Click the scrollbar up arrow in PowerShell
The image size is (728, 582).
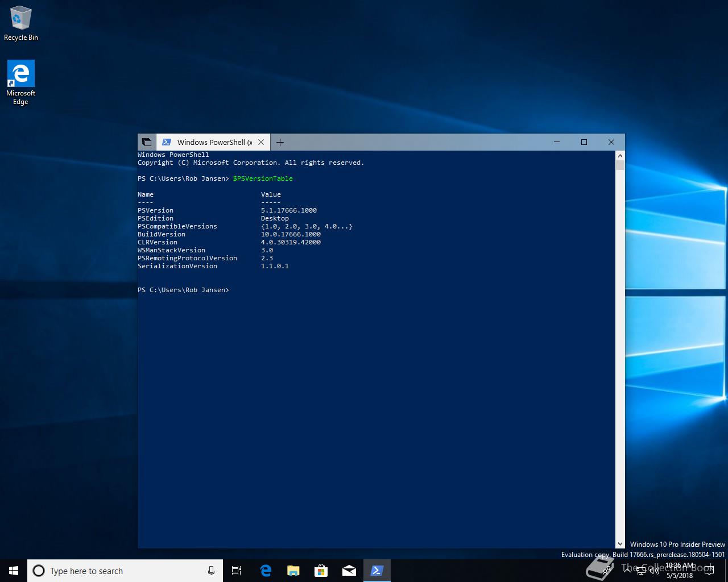(x=620, y=155)
